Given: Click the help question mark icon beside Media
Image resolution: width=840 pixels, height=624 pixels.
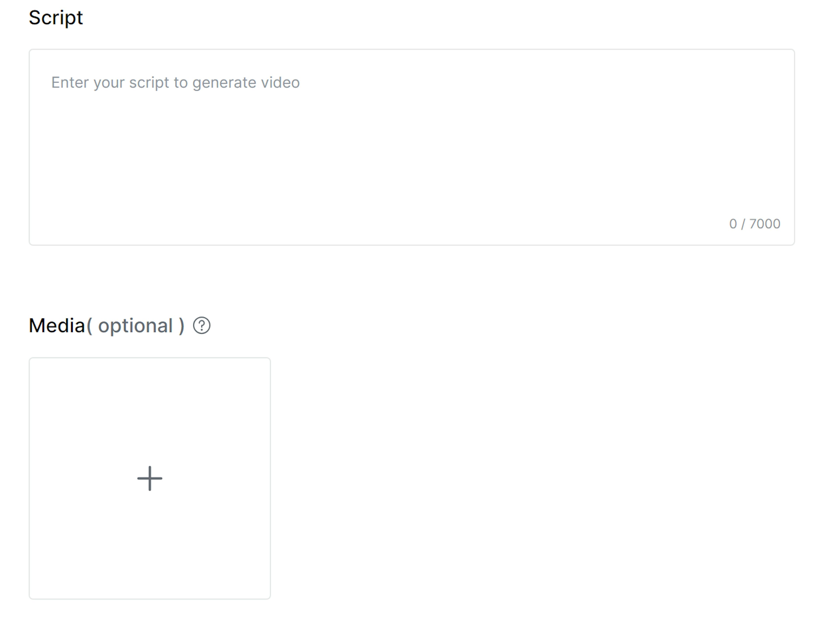Looking at the screenshot, I should click(x=202, y=325).
